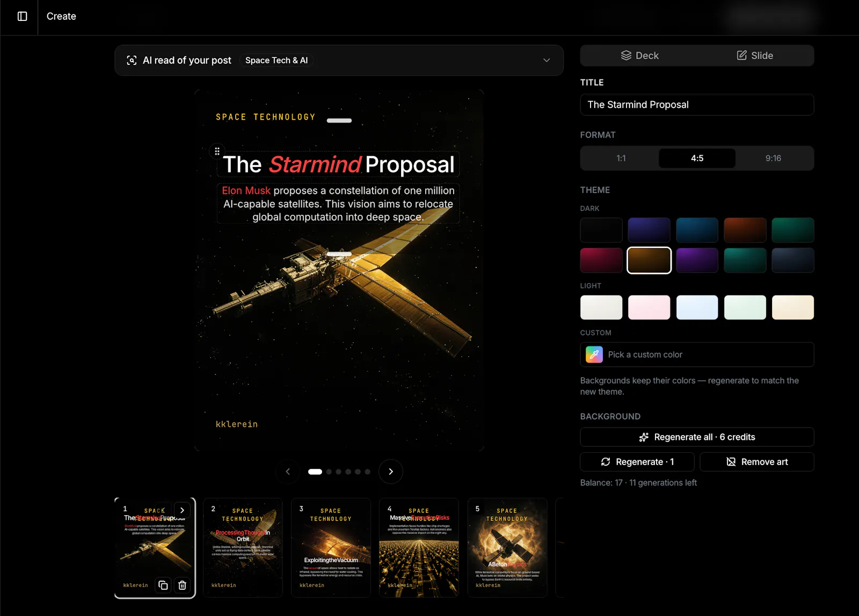Viewport: 859px width, 616px height.
Task: Choose the forest green dark theme swatch
Action: coord(793,230)
